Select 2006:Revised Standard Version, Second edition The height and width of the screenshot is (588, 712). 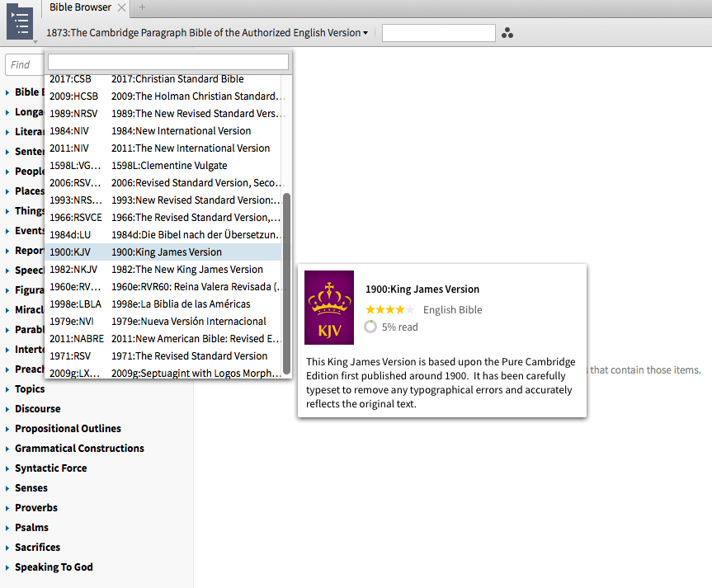163,182
